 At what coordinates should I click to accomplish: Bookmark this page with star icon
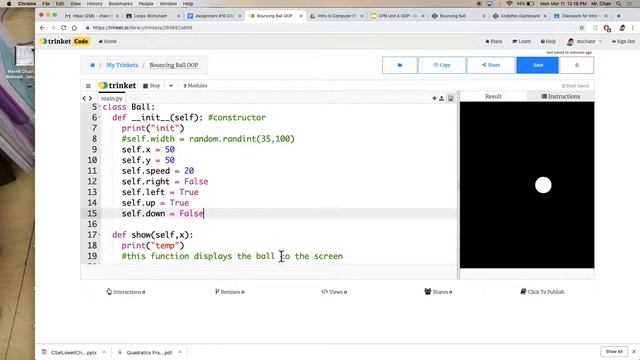582,28
